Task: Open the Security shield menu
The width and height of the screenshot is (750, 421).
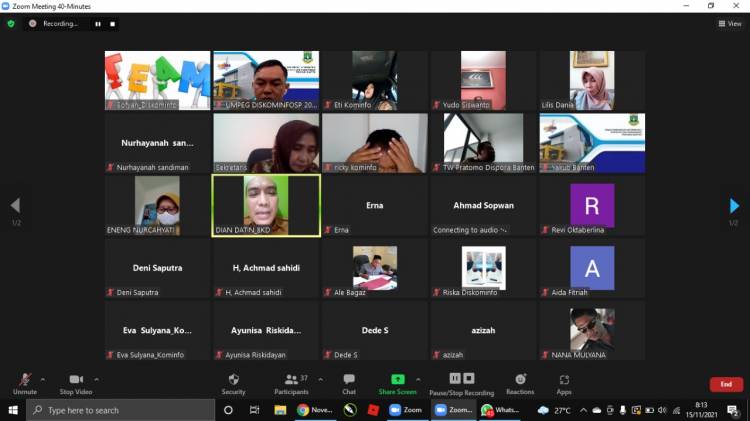Action: (x=233, y=384)
